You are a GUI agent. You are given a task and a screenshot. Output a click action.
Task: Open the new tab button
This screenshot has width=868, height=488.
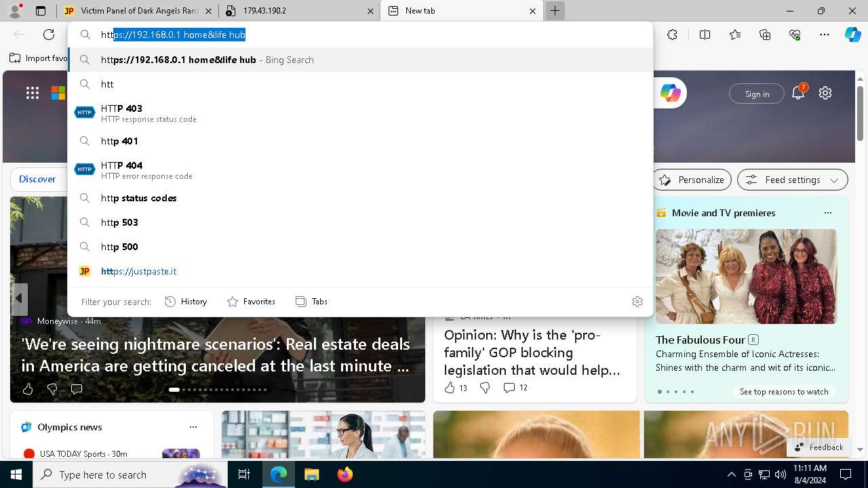pyautogui.click(x=555, y=11)
